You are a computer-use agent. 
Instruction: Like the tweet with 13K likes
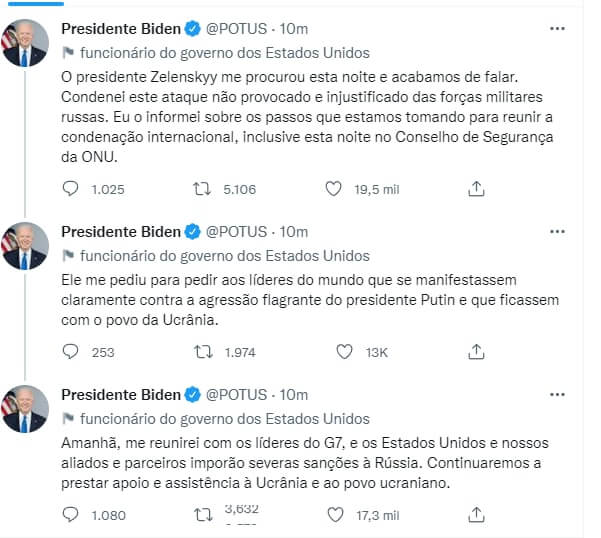coord(343,351)
